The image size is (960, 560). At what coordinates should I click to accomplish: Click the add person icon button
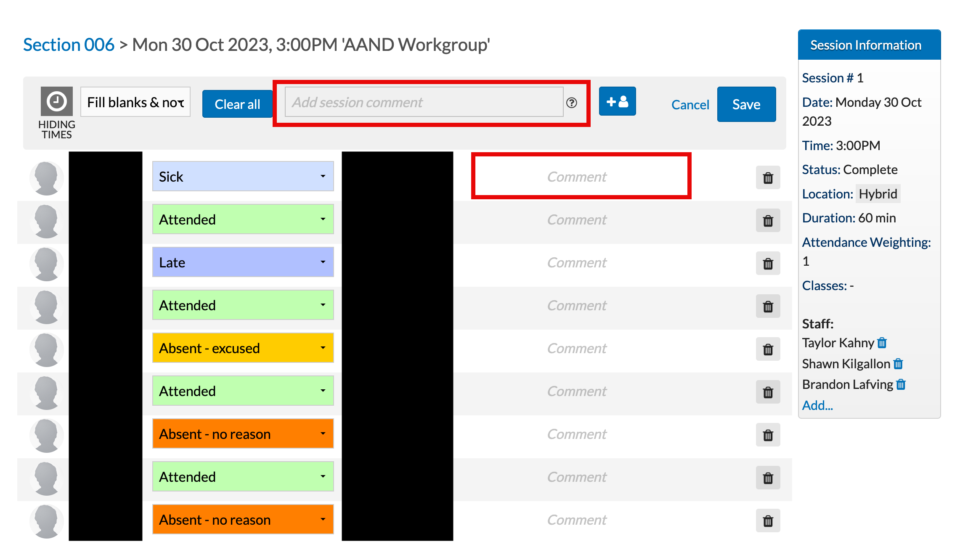617,101
